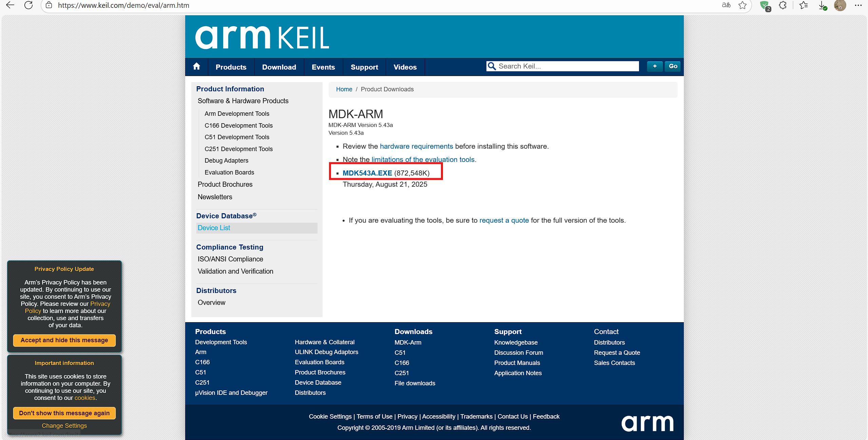
Task: Open footer Sales Contacts link
Action: 614,363
